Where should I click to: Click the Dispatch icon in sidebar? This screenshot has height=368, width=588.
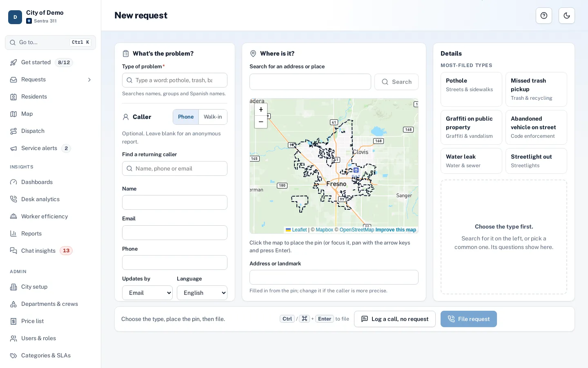pyautogui.click(x=13, y=131)
